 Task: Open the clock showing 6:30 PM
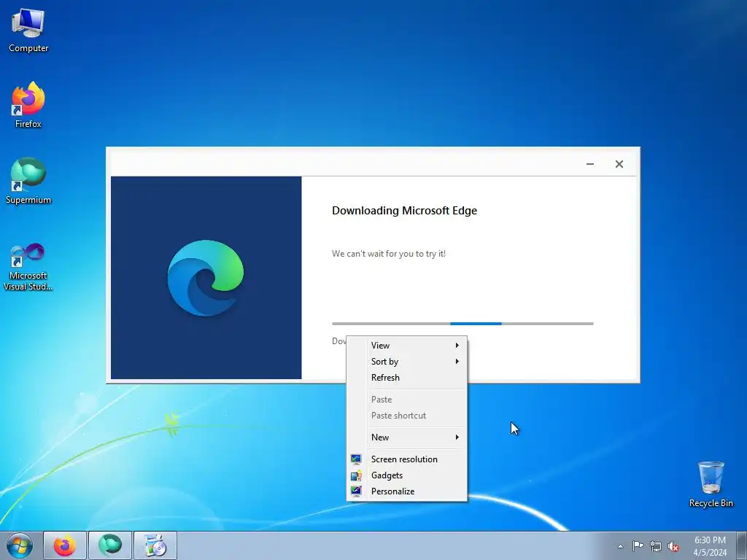click(710, 545)
